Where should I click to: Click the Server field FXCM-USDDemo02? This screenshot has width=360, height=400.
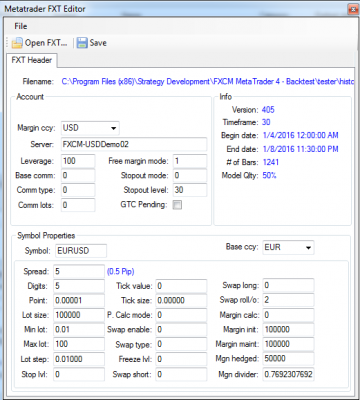pos(134,144)
